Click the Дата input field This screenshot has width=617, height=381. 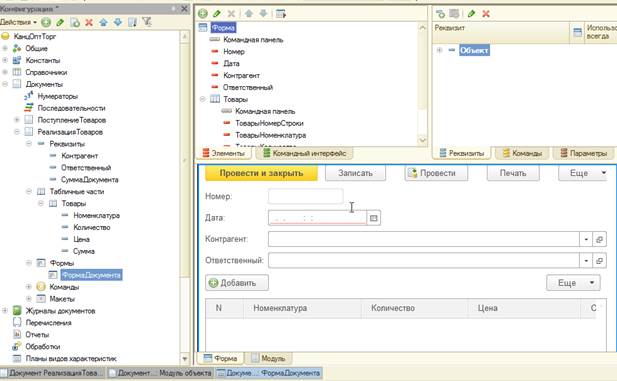coord(318,218)
